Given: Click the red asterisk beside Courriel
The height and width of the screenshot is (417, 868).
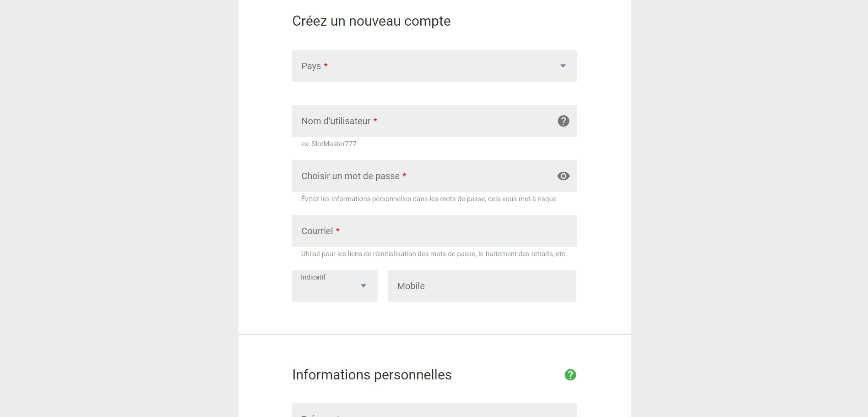Looking at the screenshot, I should coord(338,230).
